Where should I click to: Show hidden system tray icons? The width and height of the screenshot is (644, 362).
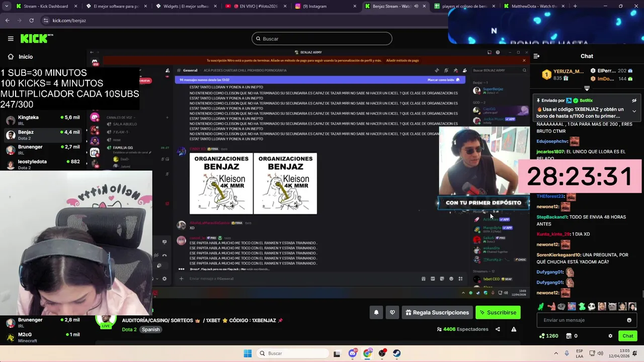(556, 353)
